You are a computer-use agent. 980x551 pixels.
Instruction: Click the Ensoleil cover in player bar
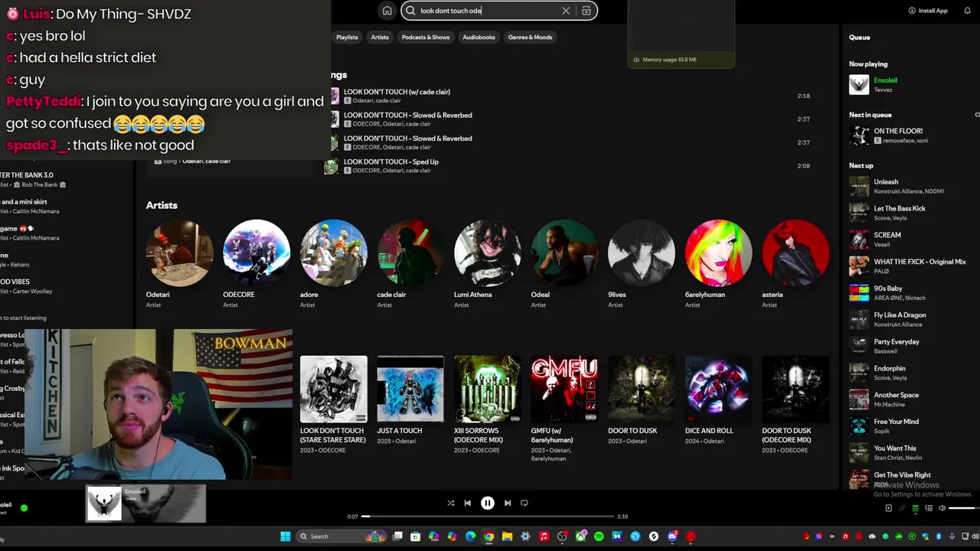coord(104,504)
